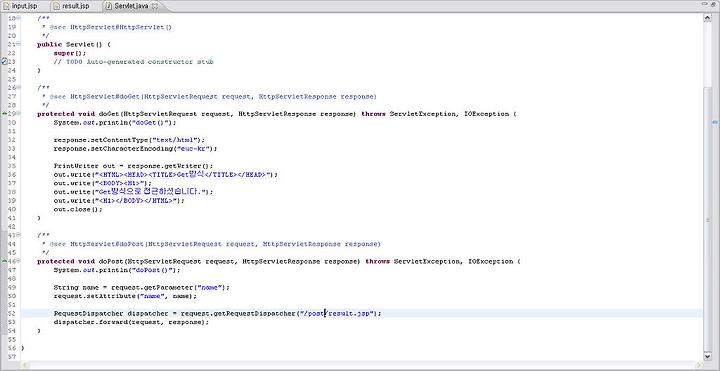Collapse the doGet method fold at line 29
Screen dimensions: 720x371
pos(19,113)
